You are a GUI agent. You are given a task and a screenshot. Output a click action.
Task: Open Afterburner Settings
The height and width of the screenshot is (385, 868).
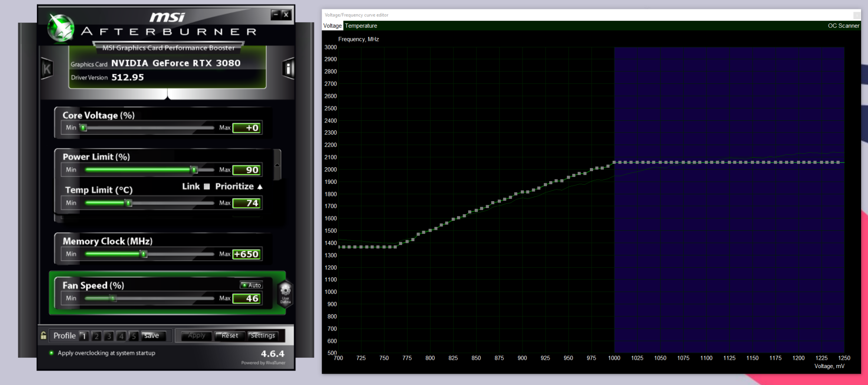tap(263, 335)
